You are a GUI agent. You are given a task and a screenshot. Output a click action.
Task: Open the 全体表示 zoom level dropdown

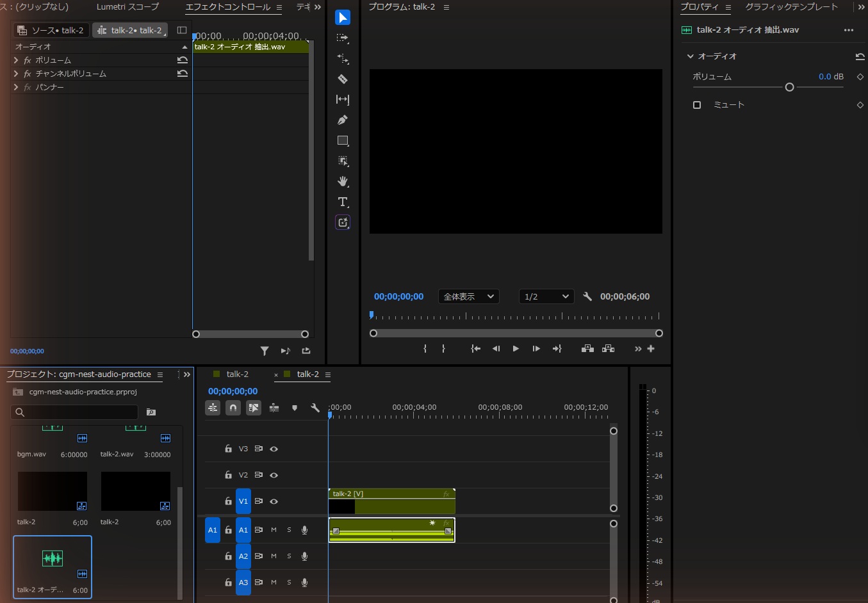coord(469,296)
